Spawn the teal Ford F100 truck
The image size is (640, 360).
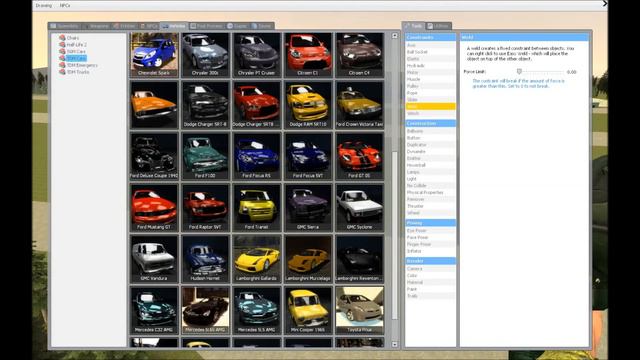(206, 156)
